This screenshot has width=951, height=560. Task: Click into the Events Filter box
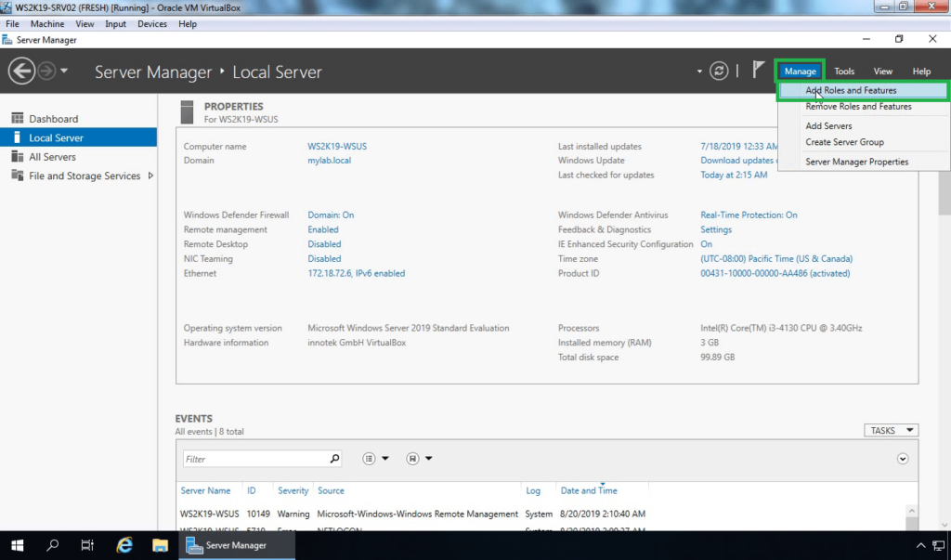(x=255, y=459)
